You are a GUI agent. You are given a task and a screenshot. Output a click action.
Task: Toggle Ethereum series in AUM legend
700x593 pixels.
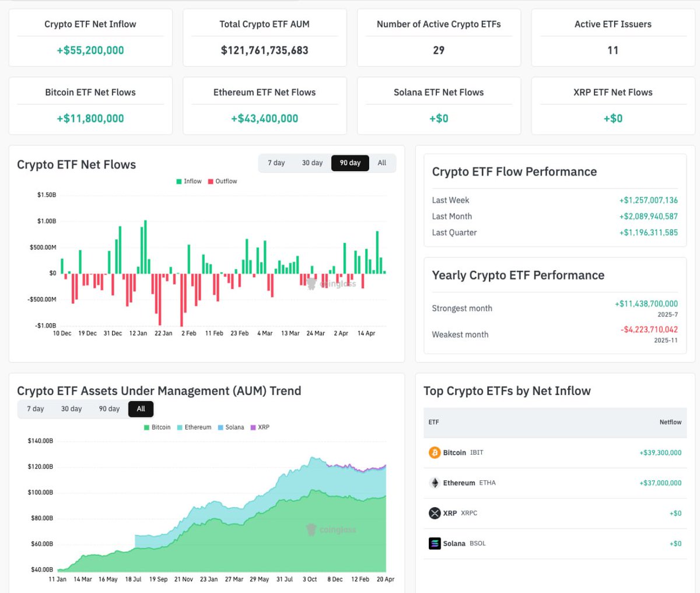180,427
